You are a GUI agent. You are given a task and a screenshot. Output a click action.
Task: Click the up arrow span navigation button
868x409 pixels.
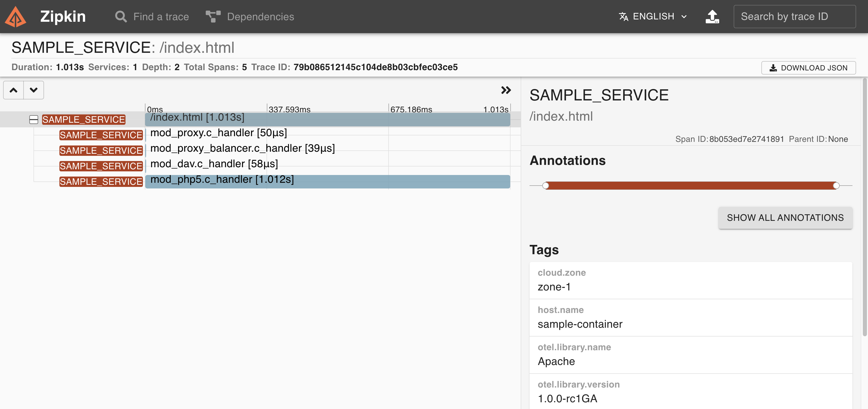coord(13,90)
